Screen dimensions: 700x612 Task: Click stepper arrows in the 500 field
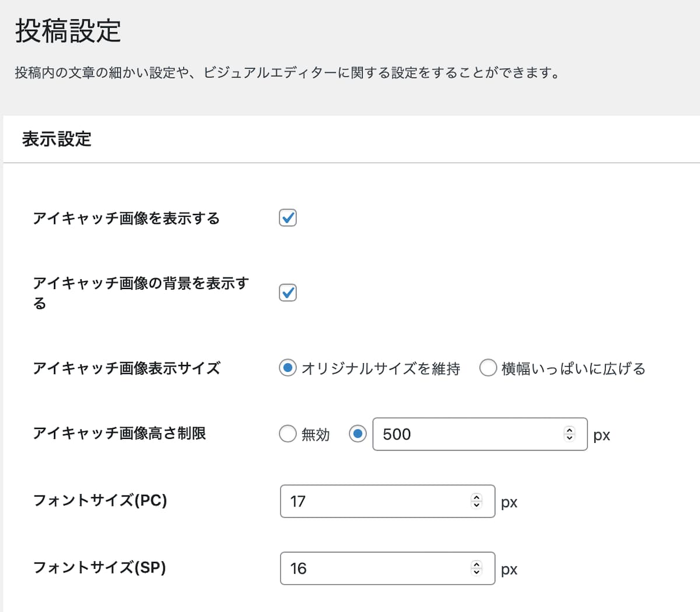coord(569,434)
